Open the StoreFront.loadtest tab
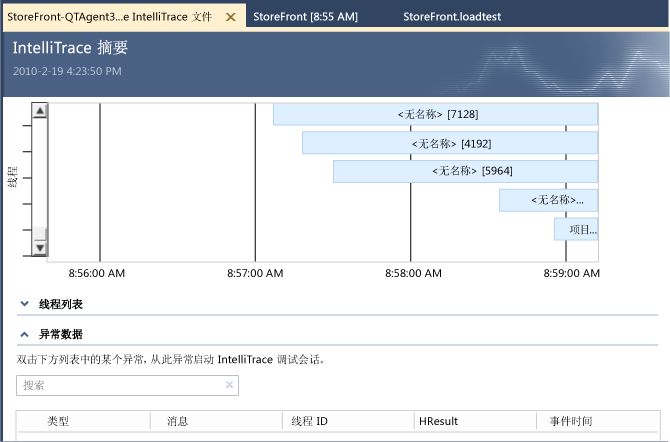 452,17
